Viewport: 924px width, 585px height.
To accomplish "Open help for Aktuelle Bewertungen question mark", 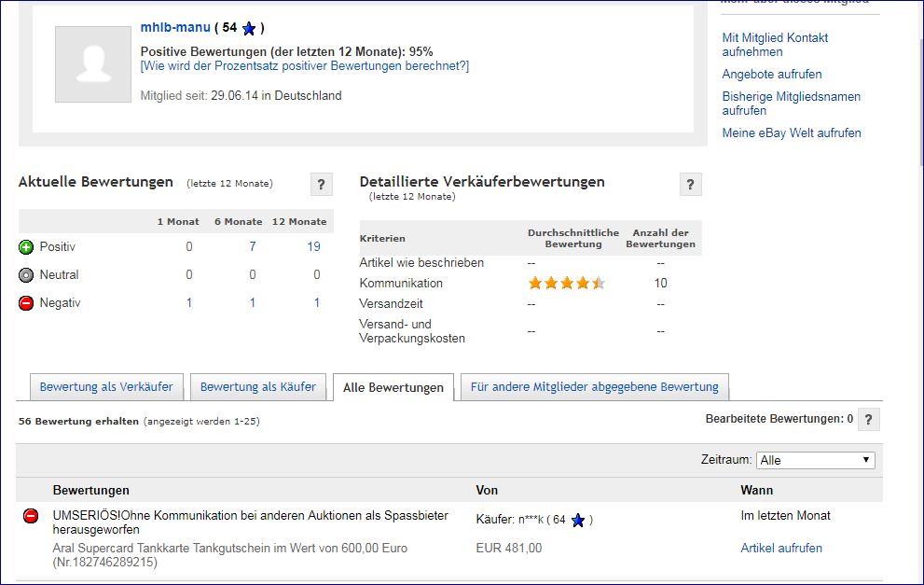I will (321, 184).
